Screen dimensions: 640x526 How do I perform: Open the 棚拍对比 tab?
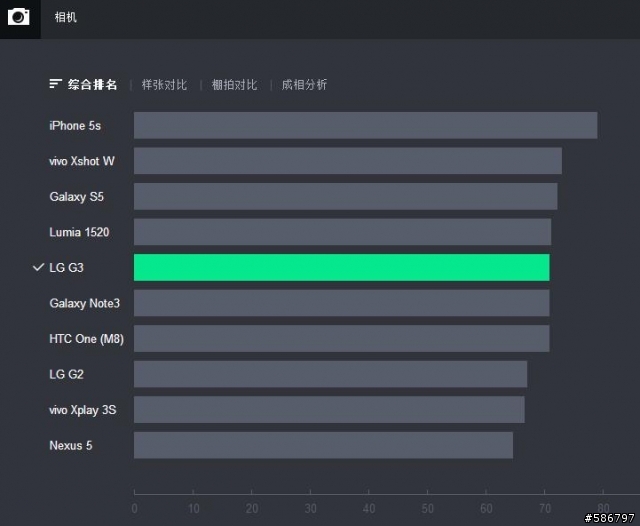coord(234,84)
